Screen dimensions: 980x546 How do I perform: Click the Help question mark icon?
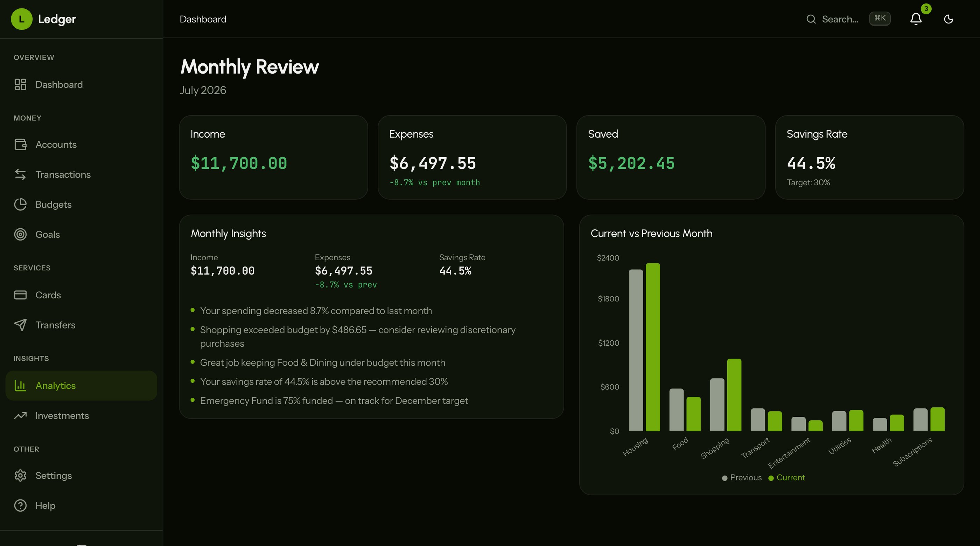coord(20,506)
